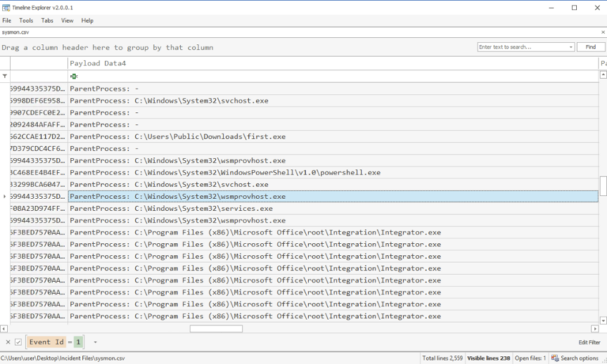
Task: Click the horizontal scrollbar thumb
Action: [216, 328]
